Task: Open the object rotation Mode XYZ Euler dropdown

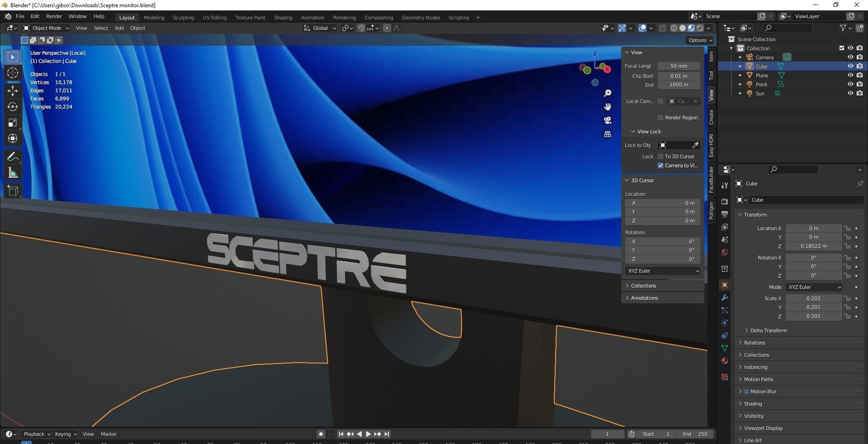Action: 814,287
